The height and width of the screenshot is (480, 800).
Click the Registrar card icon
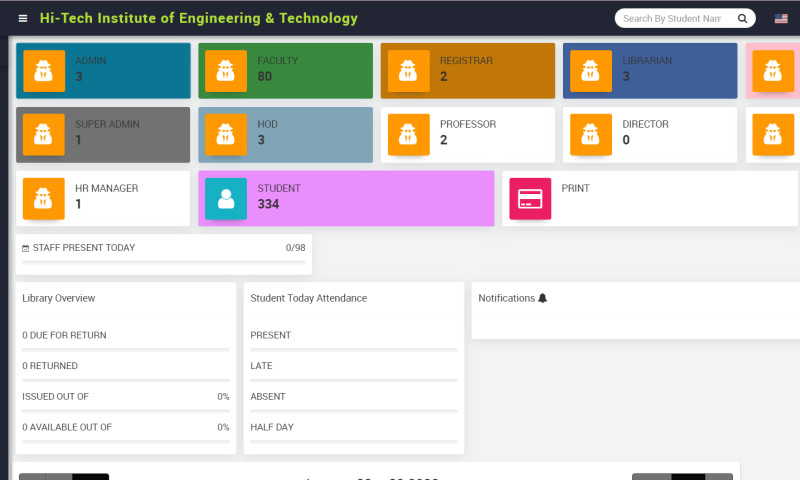[x=408, y=71]
